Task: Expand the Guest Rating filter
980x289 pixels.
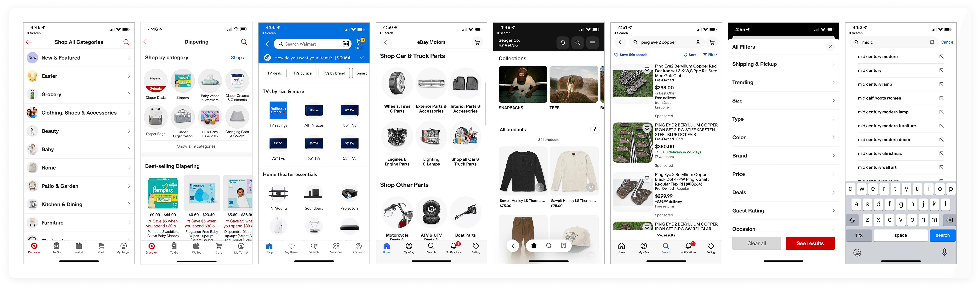Action: [x=783, y=211]
